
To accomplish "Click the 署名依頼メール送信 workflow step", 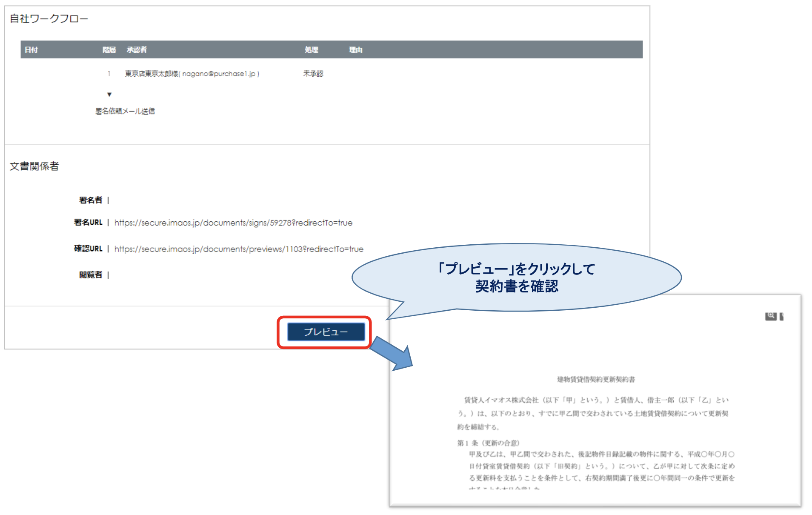I will pos(125,111).
